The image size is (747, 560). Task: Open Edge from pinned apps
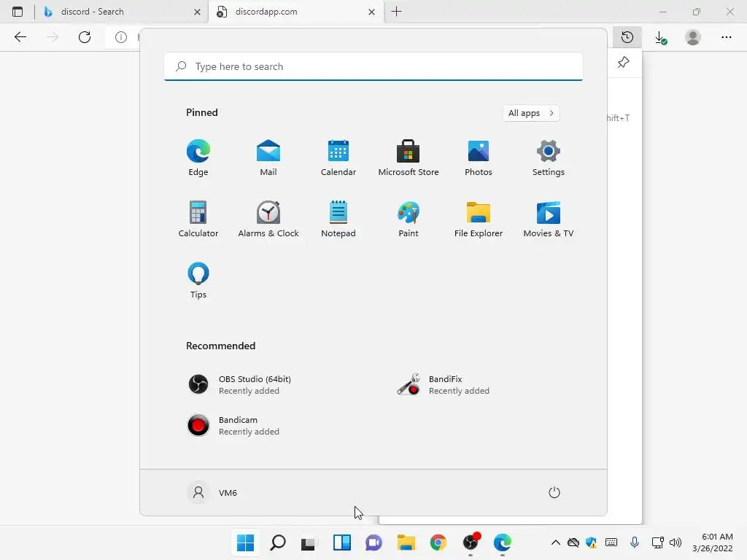[198, 158]
